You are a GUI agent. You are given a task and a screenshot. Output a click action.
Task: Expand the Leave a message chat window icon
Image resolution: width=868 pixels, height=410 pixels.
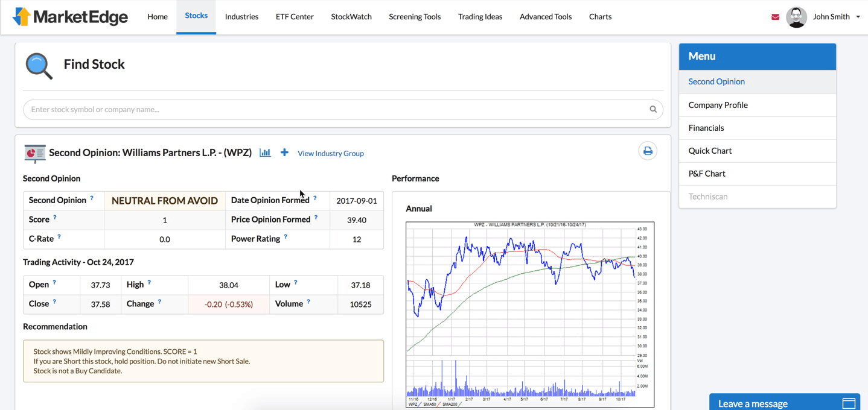[x=849, y=403]
